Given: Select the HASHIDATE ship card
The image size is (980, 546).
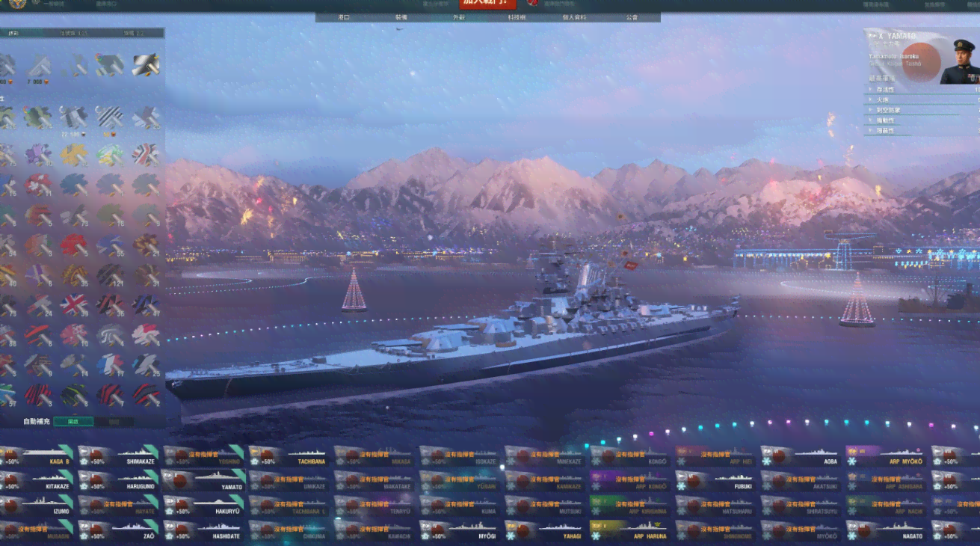Looking at the screenshot, I should (x=203, y=531).
